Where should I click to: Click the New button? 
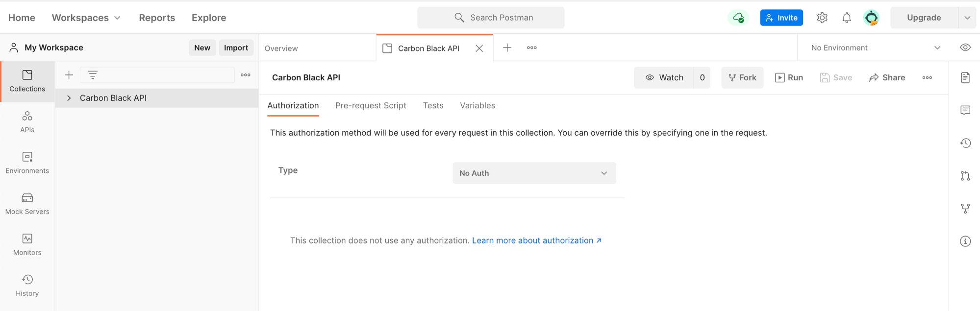202,48
